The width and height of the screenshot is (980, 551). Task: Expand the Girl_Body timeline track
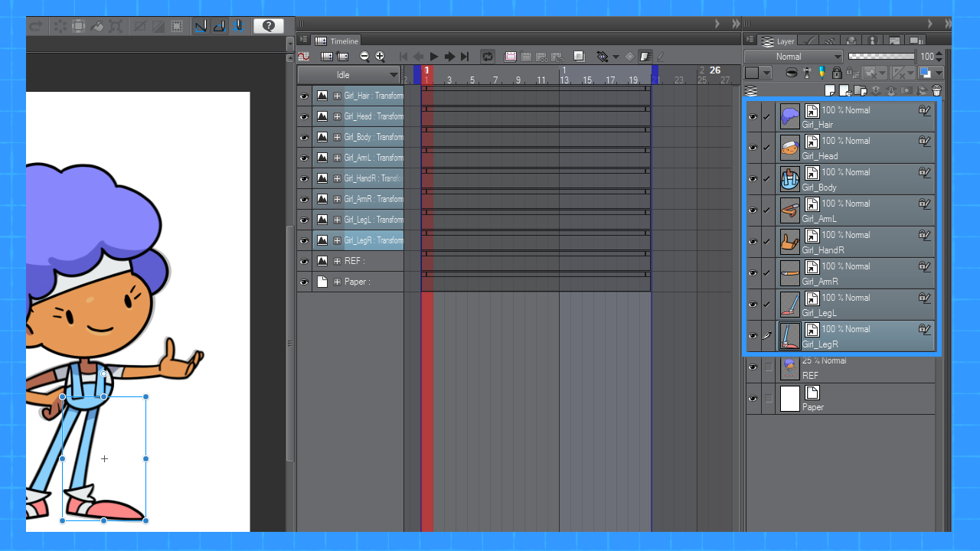337,137
